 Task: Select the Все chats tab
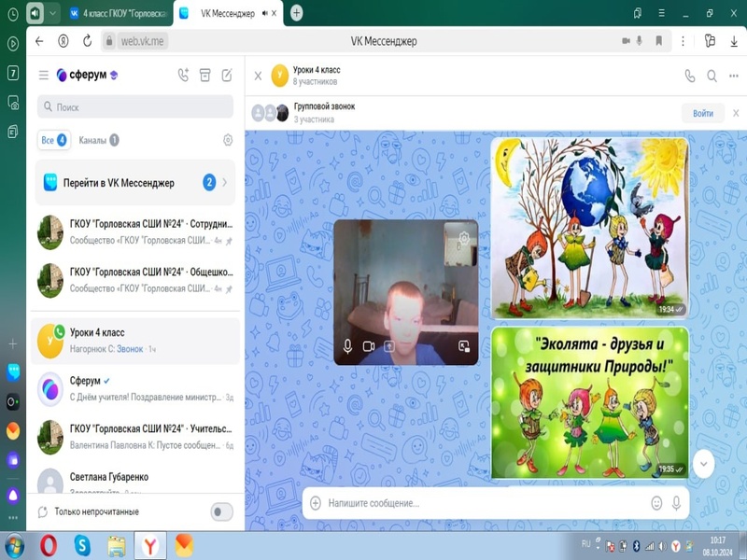(x=53, y=140)
